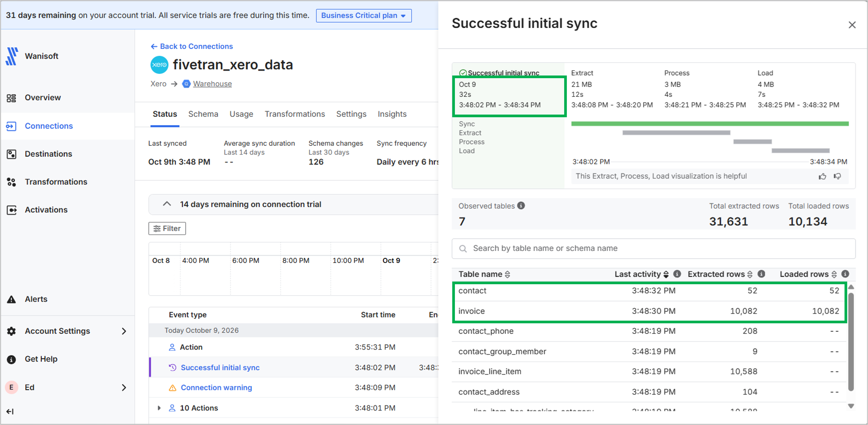The width and height of the screenshot is (868, 425).
Task: Click the Last activity info icon
Action: 677,274
